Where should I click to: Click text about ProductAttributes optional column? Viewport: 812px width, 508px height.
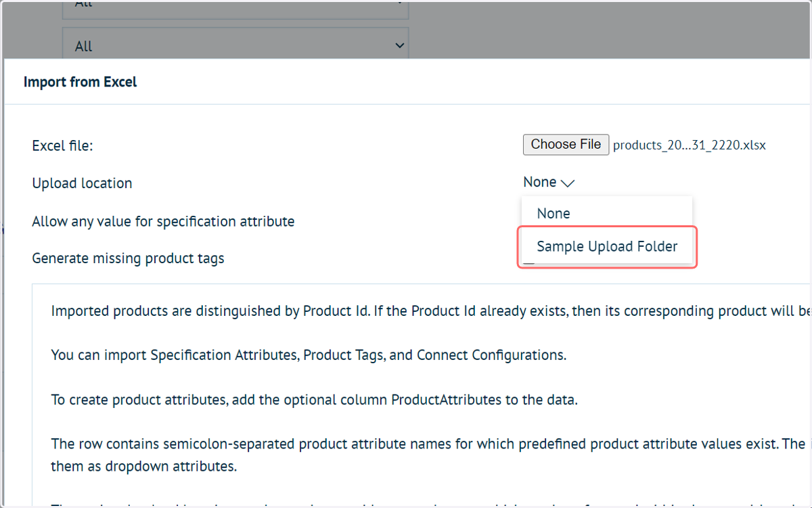pos(315,399)
